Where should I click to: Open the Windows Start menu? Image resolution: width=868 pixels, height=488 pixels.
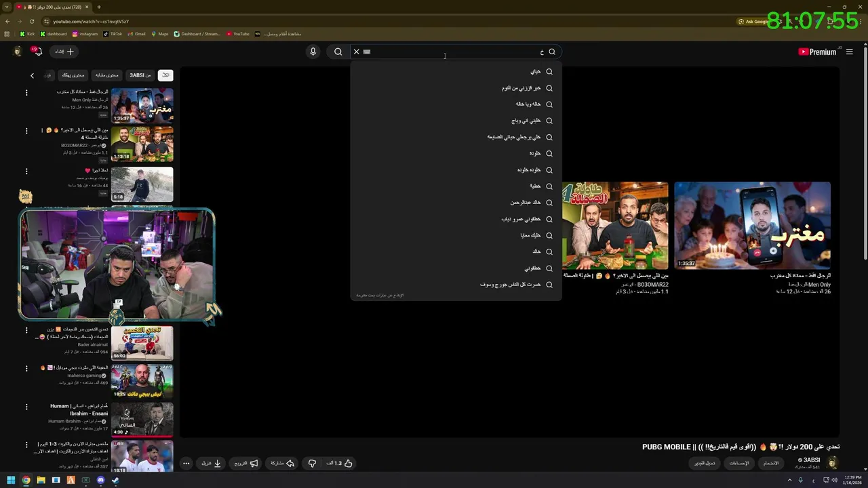pos(11,481)
